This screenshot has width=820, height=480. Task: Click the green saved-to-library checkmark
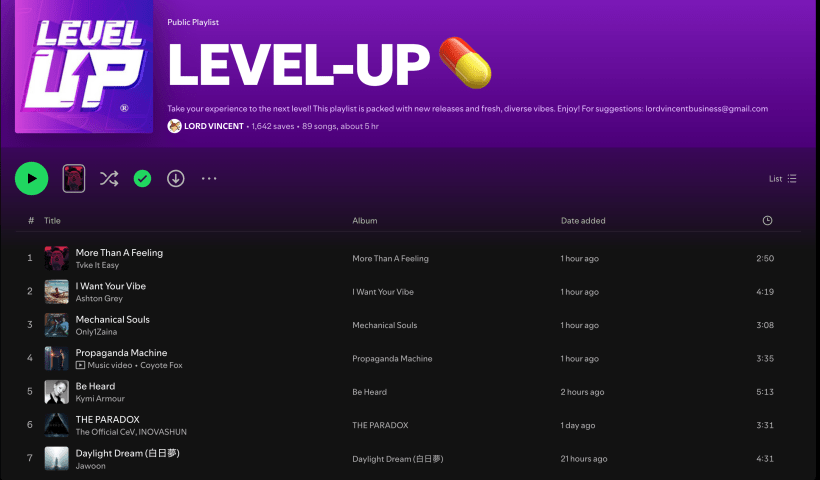pyautogui.click(x=142, y=179)
